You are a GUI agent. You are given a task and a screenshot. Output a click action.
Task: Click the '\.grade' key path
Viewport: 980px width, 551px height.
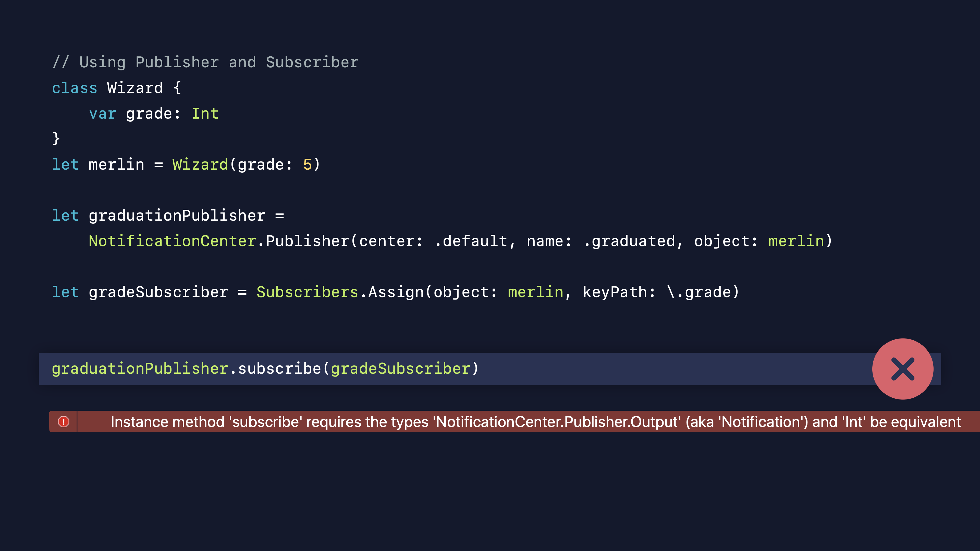[699, 292]
